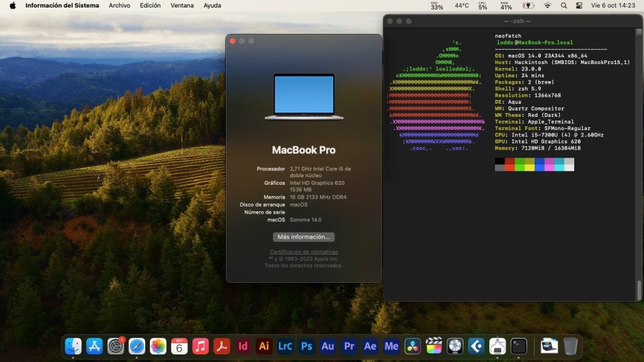This screenshot has width=644, height=362.
Task: Click the Wi-Fi status icon
Action: [x=547, y=6]
